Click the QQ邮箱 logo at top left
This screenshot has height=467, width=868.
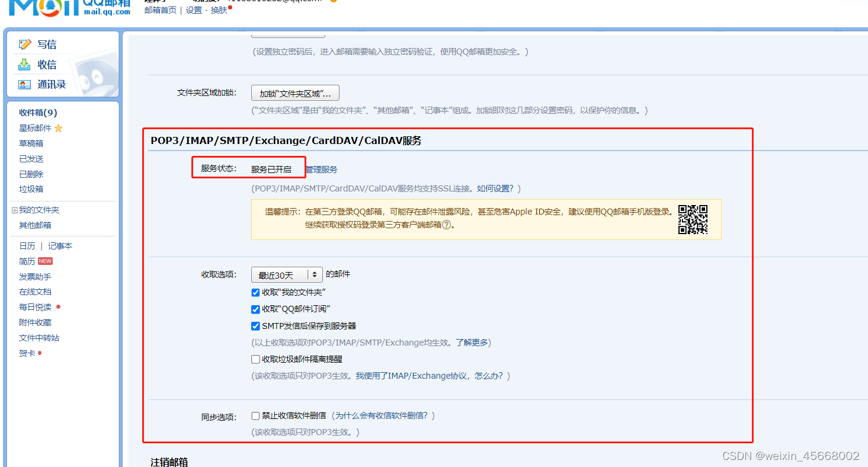pos(69,7)
